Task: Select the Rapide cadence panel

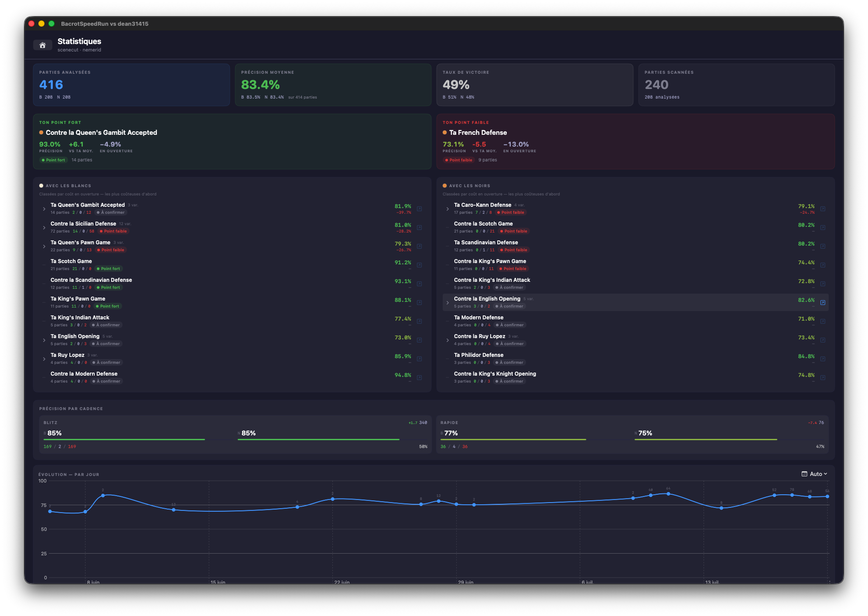Action: click(x=632, y=435)
